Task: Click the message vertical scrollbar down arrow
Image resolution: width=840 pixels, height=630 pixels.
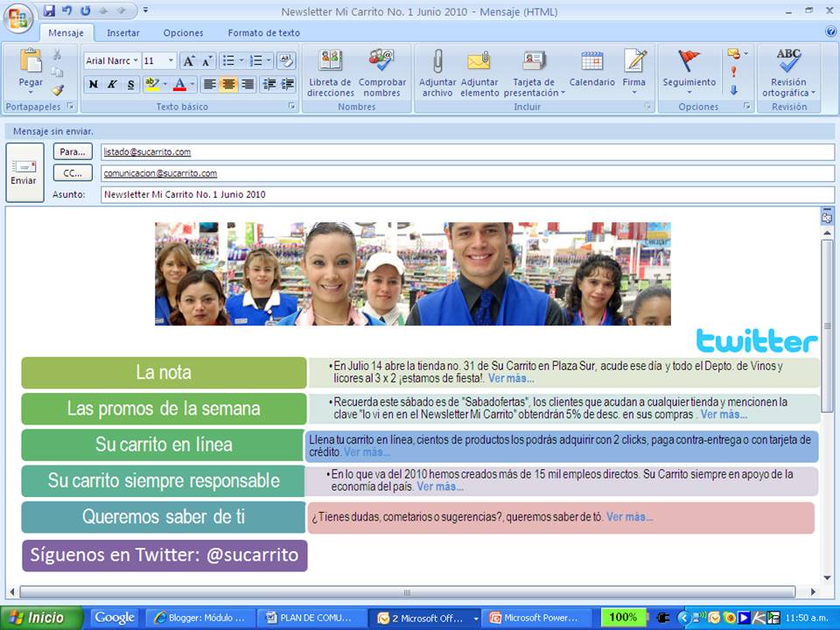Action: coord(827,577)
